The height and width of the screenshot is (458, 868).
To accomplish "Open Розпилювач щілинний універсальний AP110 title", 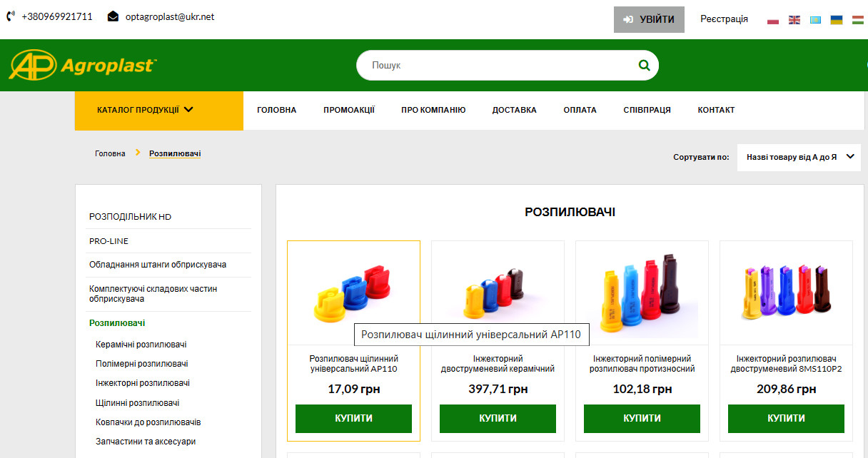I will pos(354,364).
